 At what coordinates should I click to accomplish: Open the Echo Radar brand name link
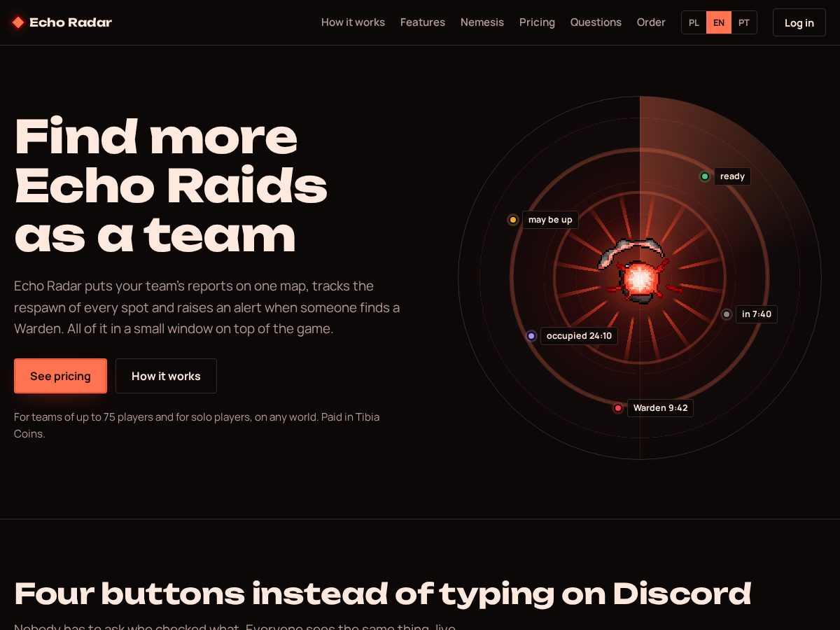pos(71,22)
